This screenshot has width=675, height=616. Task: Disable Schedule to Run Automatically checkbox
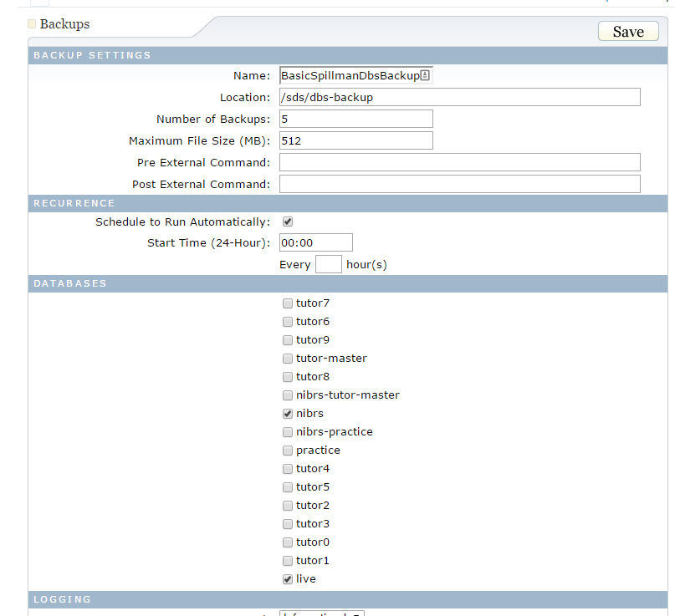[x=288, y=222]
